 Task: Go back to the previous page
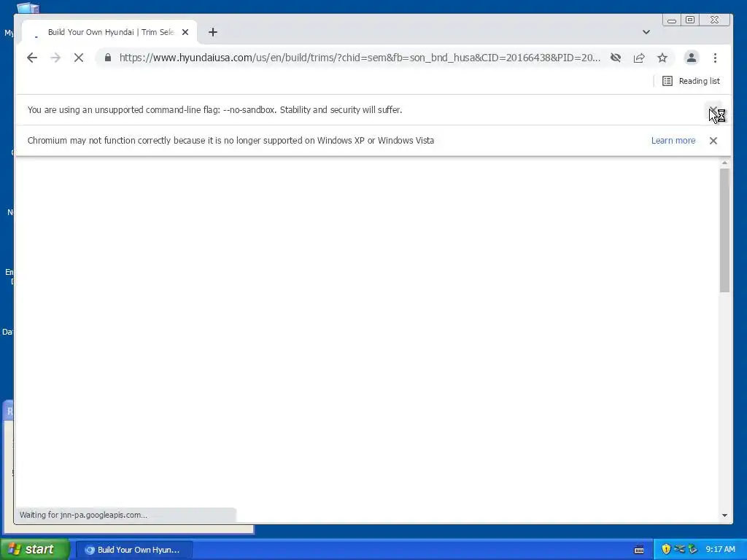(x=32, y=58)
